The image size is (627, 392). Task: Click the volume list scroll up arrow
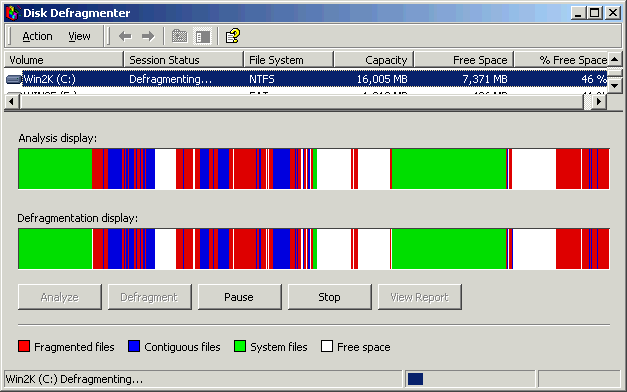pyautogui.click(x=615, y=59)
